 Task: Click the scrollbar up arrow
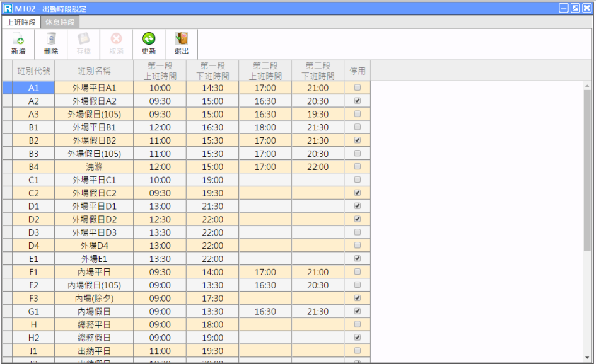[x=587, y=86]
